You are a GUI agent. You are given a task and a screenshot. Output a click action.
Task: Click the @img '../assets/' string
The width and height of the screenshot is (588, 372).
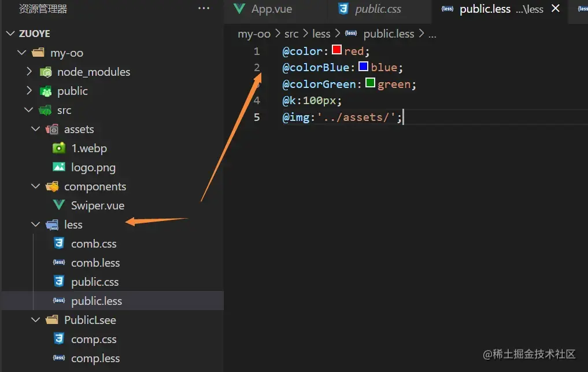tap(356, 117)
